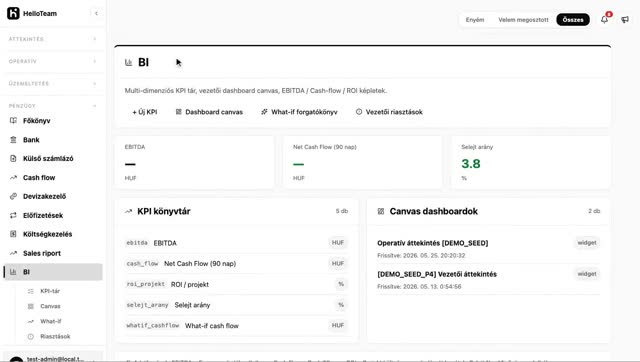Open Sales riport menu item
640x362 pixels.
tap(53, 253)
